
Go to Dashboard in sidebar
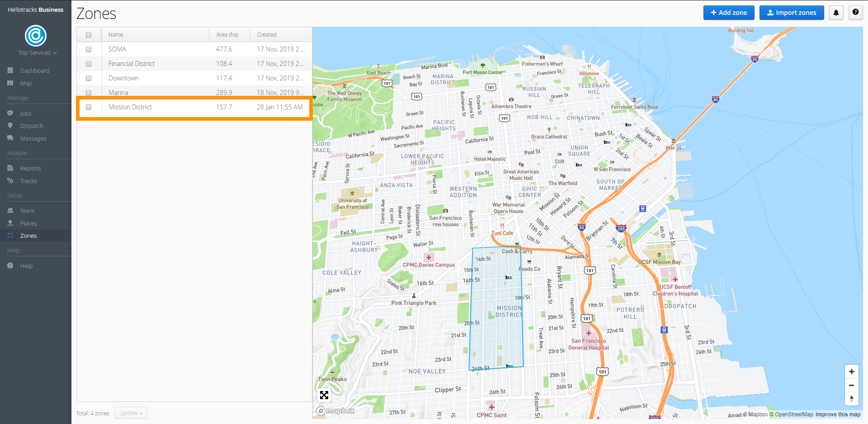36,71
